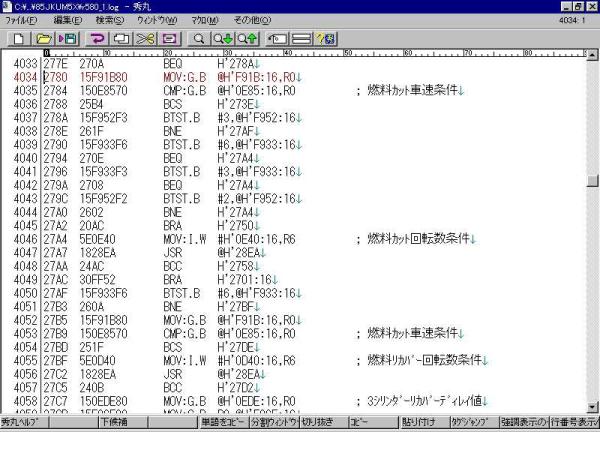Copy using the overlapping pages icon
Screen dimensions: 600x450
[x=122, y=39]
